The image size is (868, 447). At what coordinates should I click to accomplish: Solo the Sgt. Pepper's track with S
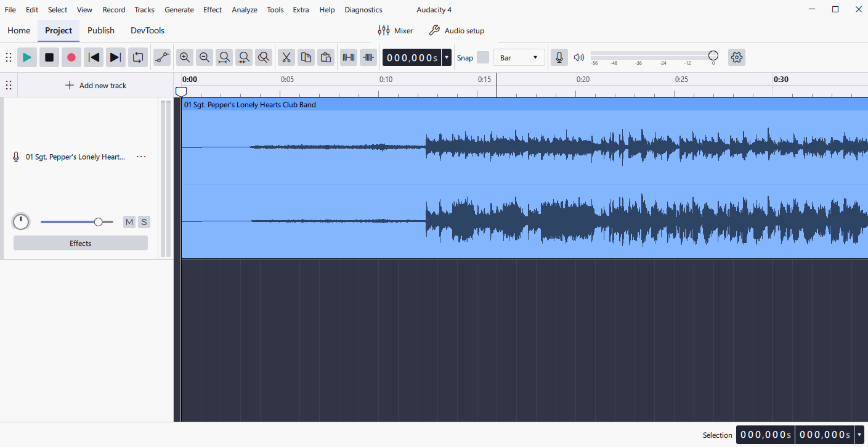click(144, 222)
